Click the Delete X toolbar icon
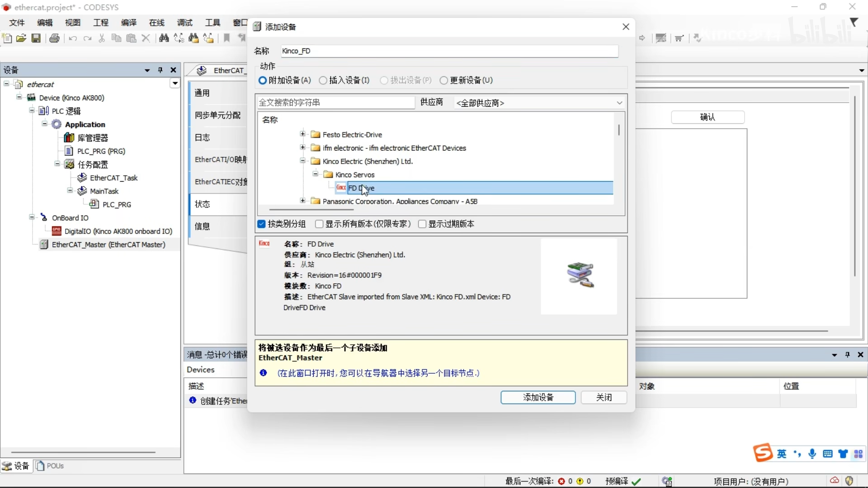The image size is (868, 488). click(146, 38)
